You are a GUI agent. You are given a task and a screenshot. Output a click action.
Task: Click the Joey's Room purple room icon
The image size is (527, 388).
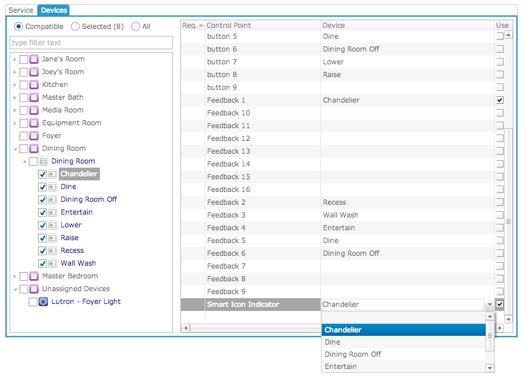click(34, 72)
